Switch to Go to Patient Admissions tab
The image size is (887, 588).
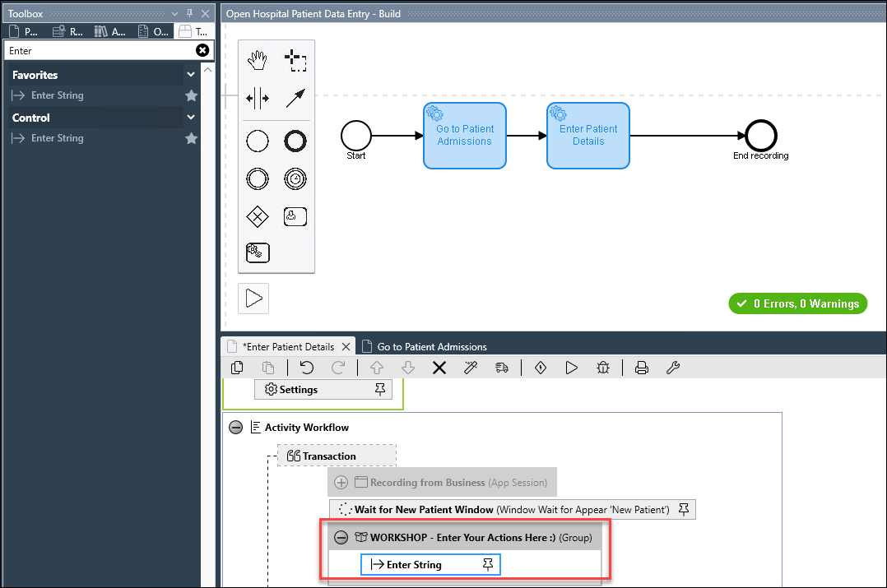432,346
